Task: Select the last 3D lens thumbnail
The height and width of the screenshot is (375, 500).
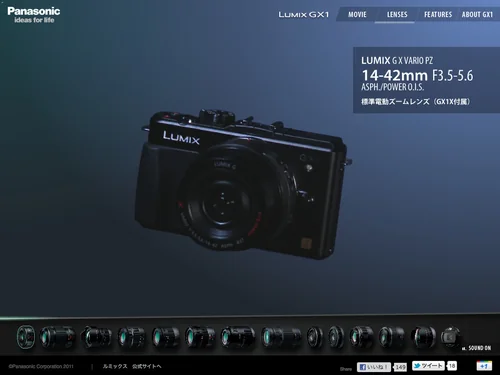Action: click(450, 337)
